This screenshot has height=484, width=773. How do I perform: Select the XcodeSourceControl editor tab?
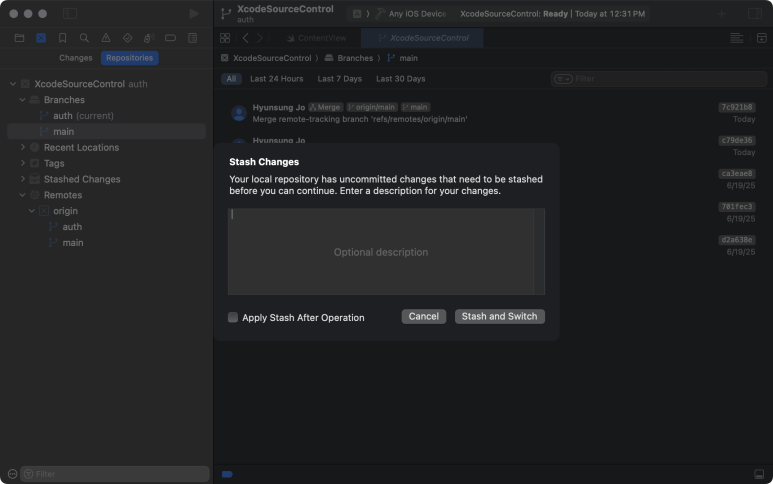pyautogui.click(x=422, y=38)
